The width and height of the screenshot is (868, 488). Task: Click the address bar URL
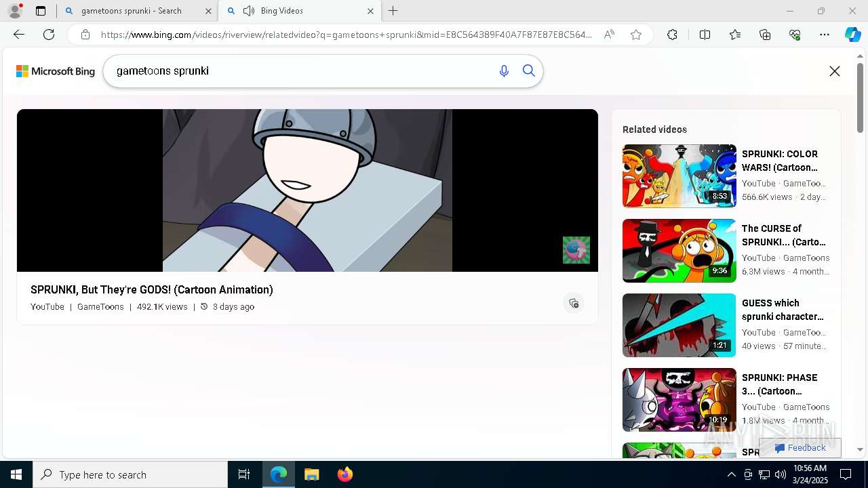[346, 35]
